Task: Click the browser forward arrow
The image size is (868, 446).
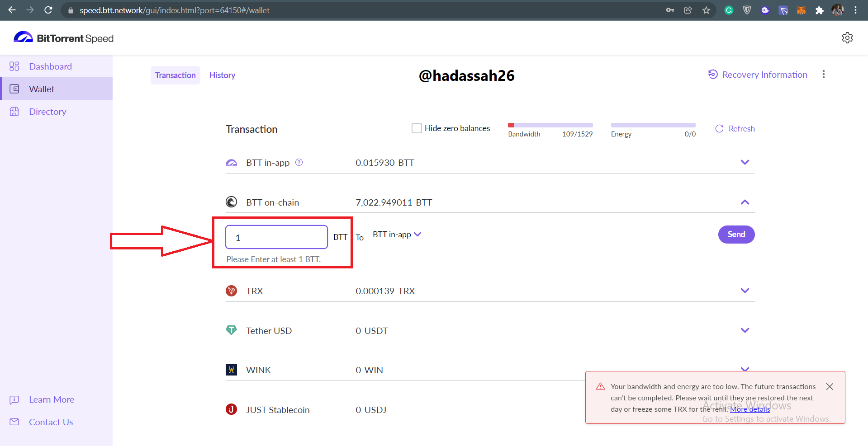Action: point(30,10)
